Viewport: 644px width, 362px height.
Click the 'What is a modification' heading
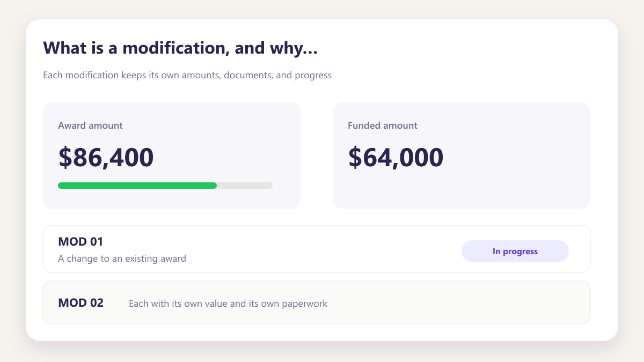click(x=180, y=48)
